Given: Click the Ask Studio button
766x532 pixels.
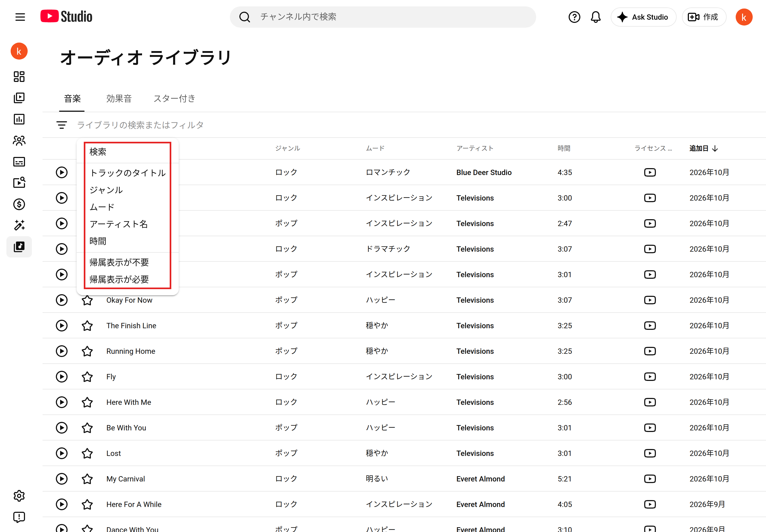Looking at the screenshot, I should pos(643,17).
